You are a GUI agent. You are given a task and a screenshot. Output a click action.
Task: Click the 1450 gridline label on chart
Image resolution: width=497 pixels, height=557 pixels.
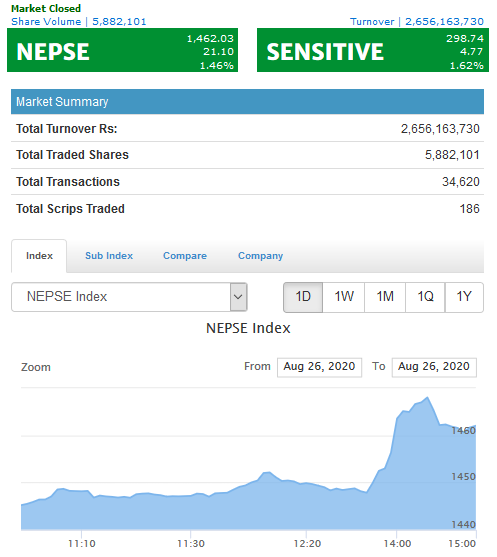(463, 477)
